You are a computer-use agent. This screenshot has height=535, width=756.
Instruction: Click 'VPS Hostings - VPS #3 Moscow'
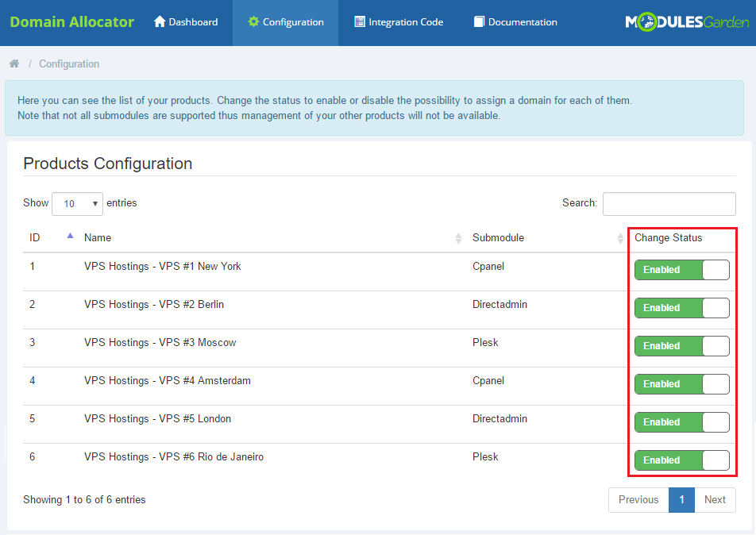tap(160, 342)
